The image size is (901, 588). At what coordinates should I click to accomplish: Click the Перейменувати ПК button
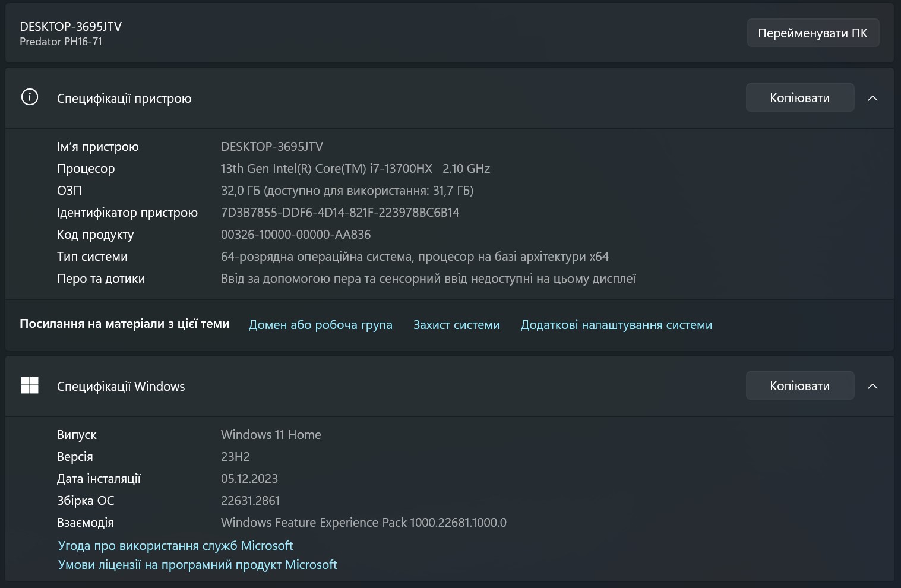click(813, 33)
